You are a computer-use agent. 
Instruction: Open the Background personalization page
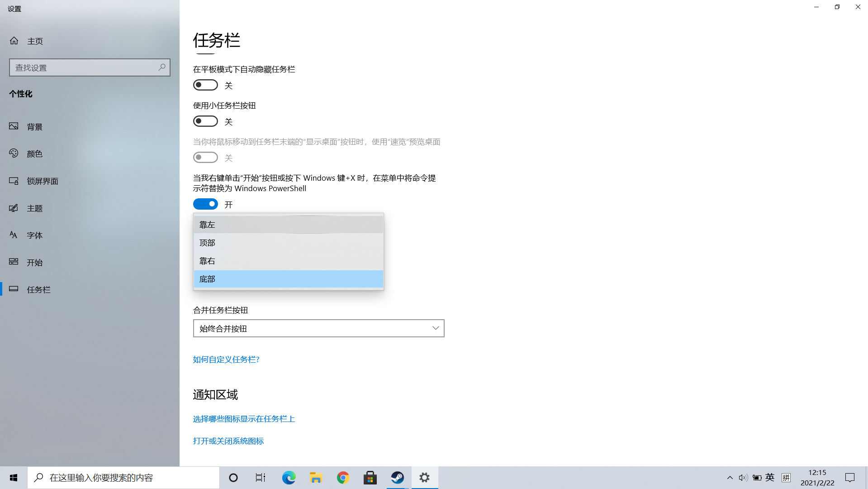(34, 127)
